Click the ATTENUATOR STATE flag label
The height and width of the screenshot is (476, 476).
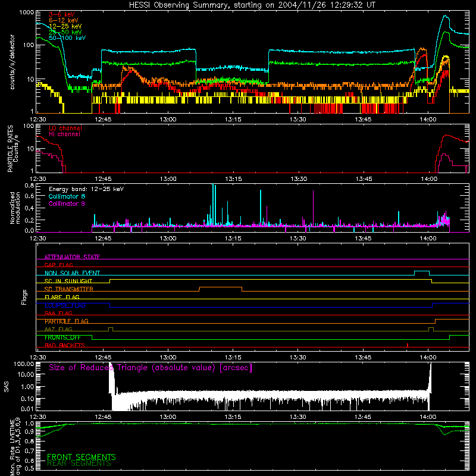click(x=72, y=257)
